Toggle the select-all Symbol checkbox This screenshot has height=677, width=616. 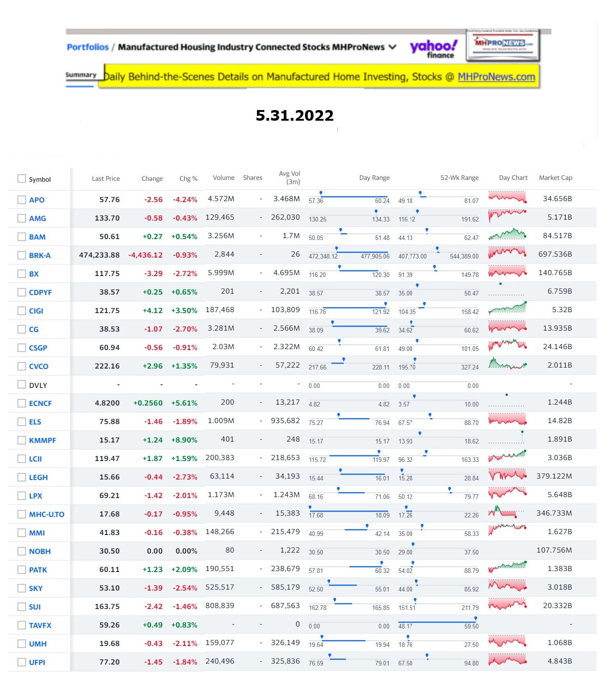[21, 178]
